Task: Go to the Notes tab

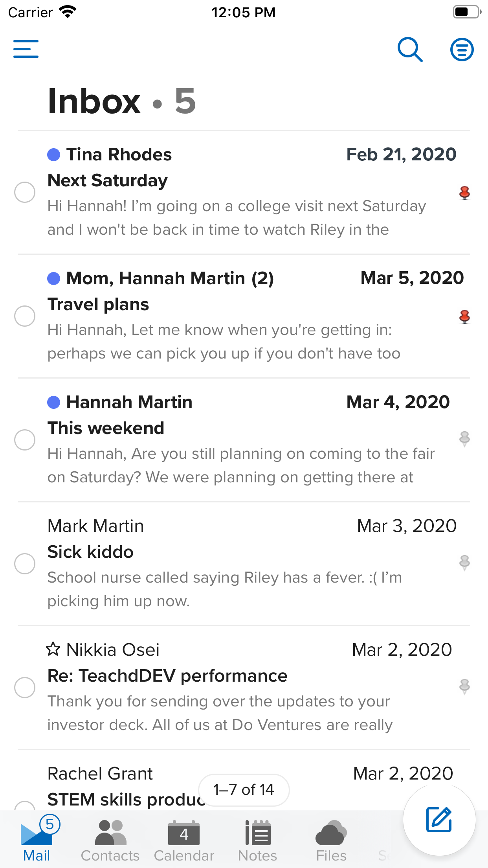Action: [257, 840]
